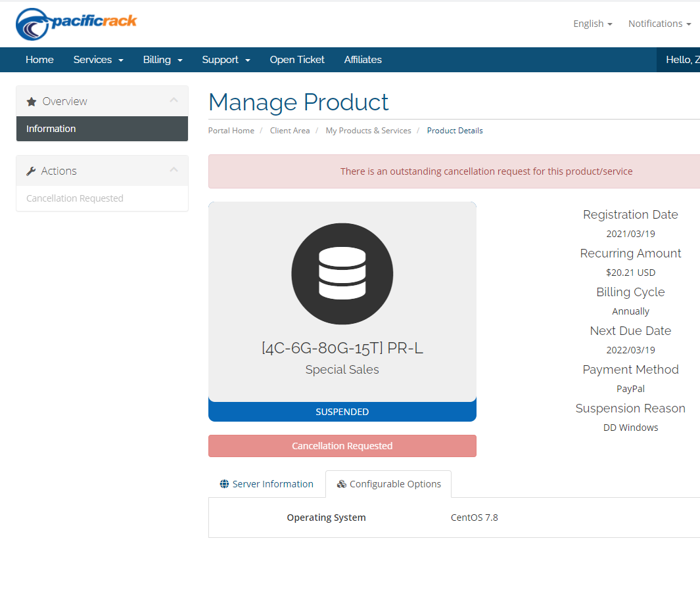This screenshot has height=597, width=700.
Task: Open My Products & Services breadcrumb
Action: 368,131
